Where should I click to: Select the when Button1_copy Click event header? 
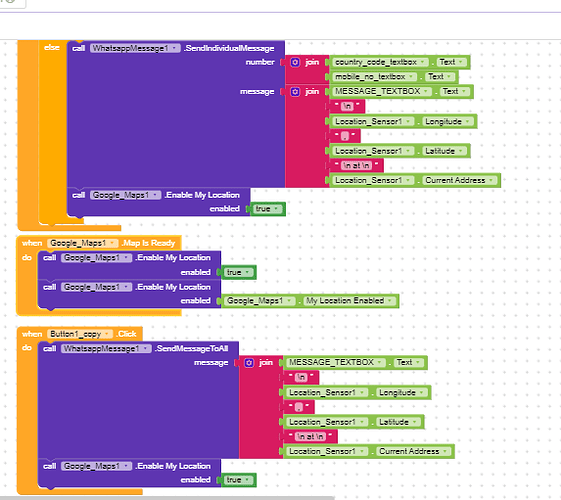[79, 334]
